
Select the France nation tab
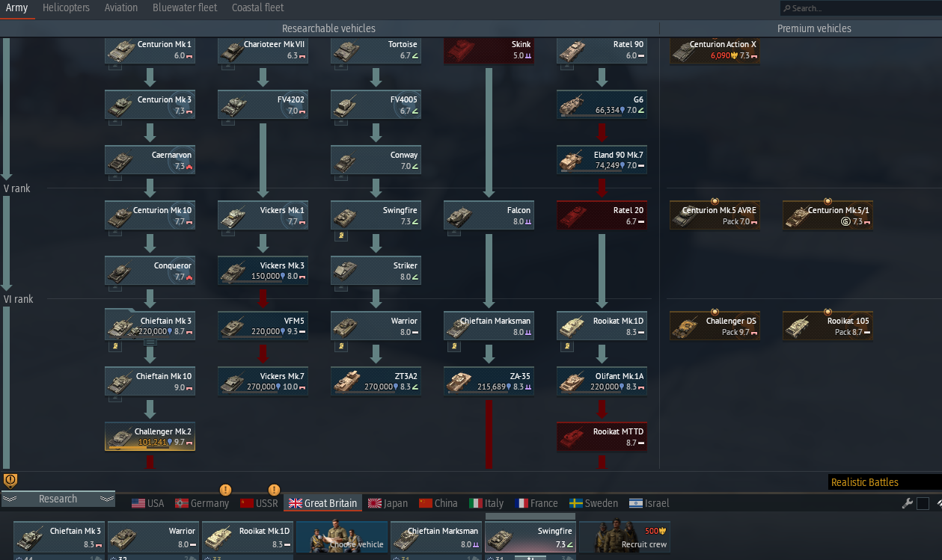point(536,503)
